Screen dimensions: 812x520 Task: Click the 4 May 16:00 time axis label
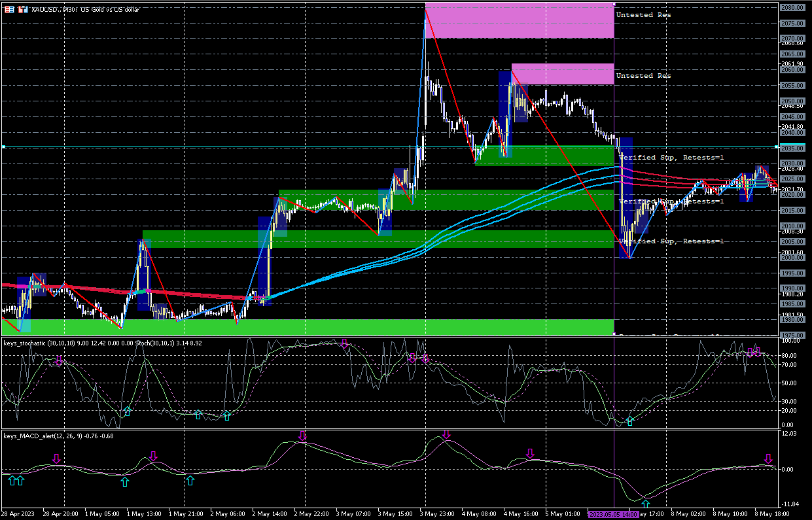click(x=520, y=514)
